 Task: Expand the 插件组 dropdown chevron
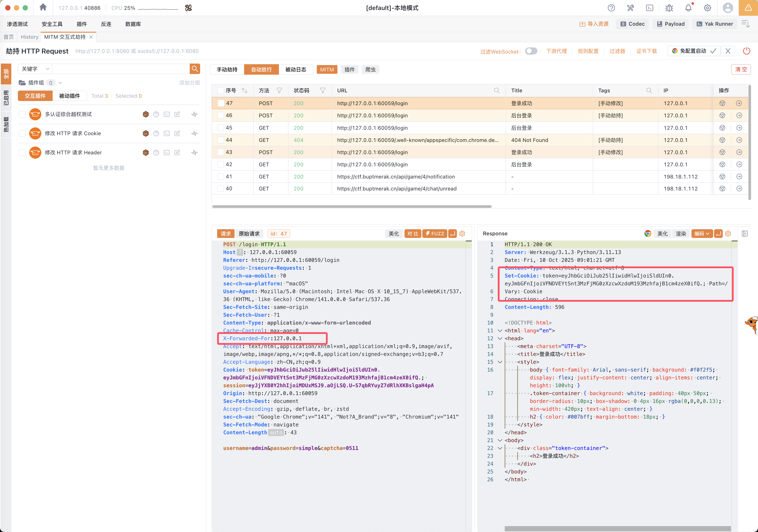coord(60,83)
